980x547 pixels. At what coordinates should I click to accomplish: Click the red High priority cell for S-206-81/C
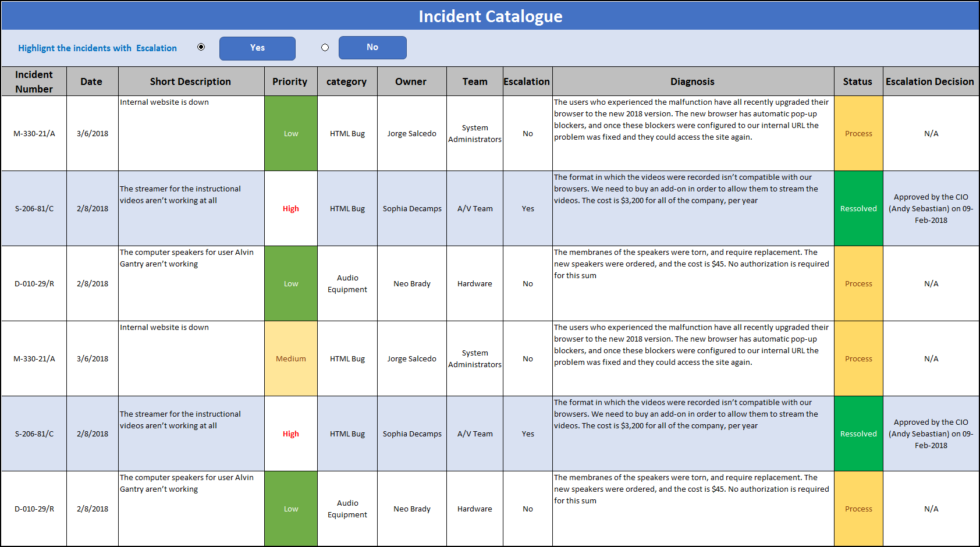point(290,208)
